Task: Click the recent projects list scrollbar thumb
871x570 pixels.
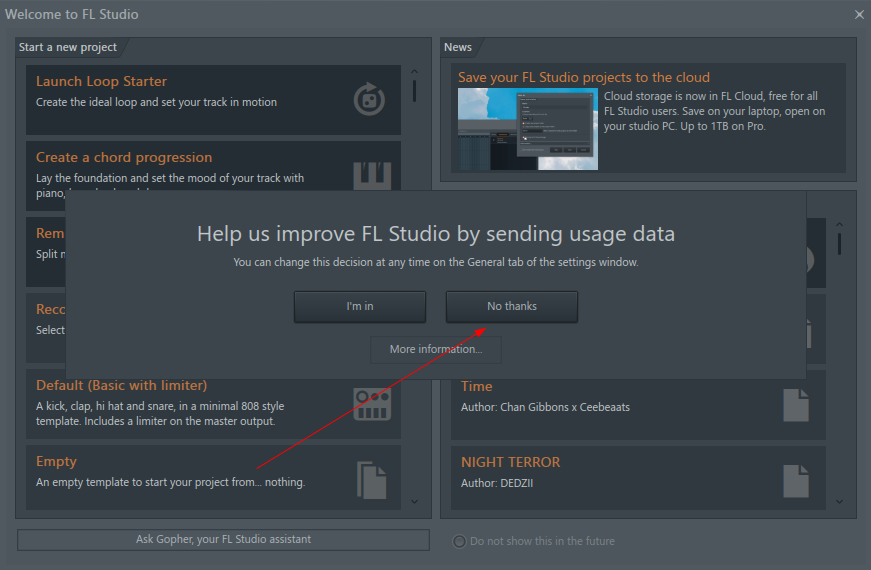Action: tap(839, 244)
